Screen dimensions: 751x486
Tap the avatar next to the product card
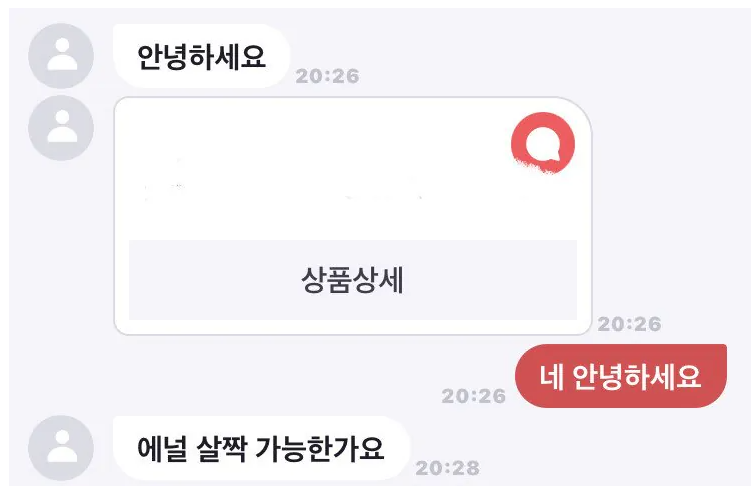click(61, 128)
